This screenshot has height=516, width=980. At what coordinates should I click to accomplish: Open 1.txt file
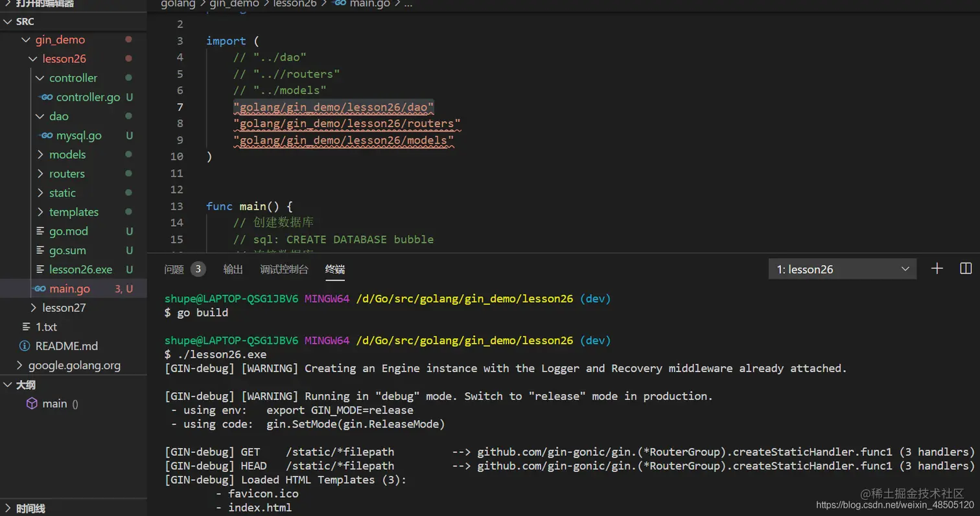click(x=47, y=327)
